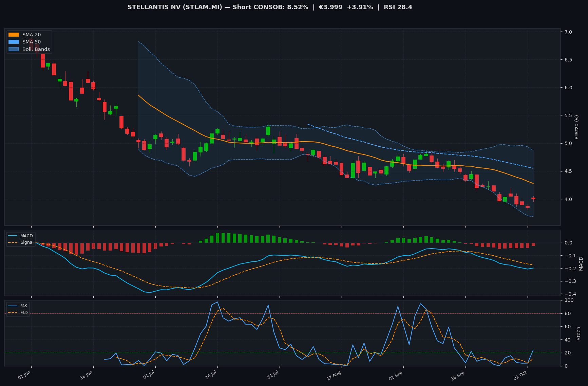This screenshot has height=386, width=588.
Task: Click the orange SMA 20 legend swatch
Action: (x=14, y=35)
